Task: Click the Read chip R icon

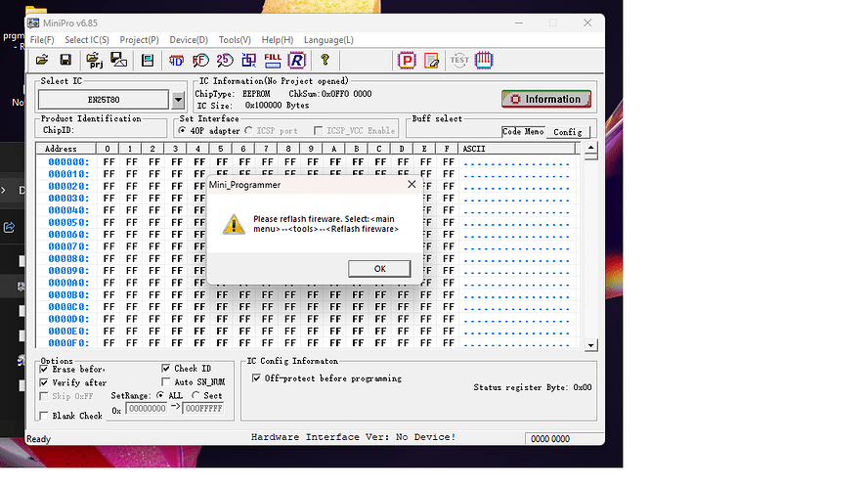Action: coord(297,60)
